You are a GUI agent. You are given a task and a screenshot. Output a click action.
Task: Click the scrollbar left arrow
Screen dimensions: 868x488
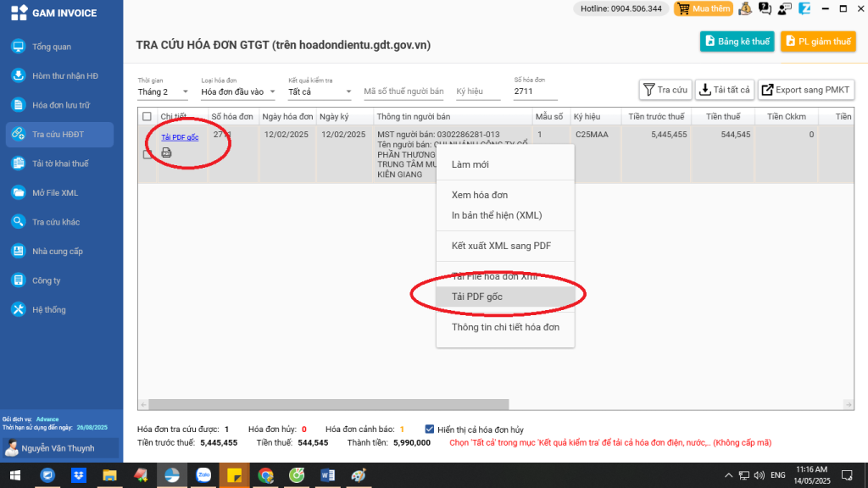(x=143, y=404)
